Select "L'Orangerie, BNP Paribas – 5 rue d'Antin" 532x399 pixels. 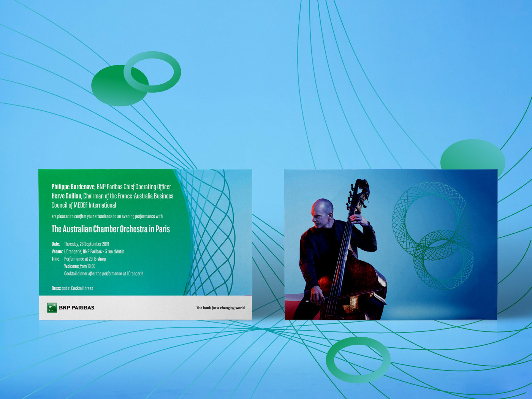tap(94, 252)
